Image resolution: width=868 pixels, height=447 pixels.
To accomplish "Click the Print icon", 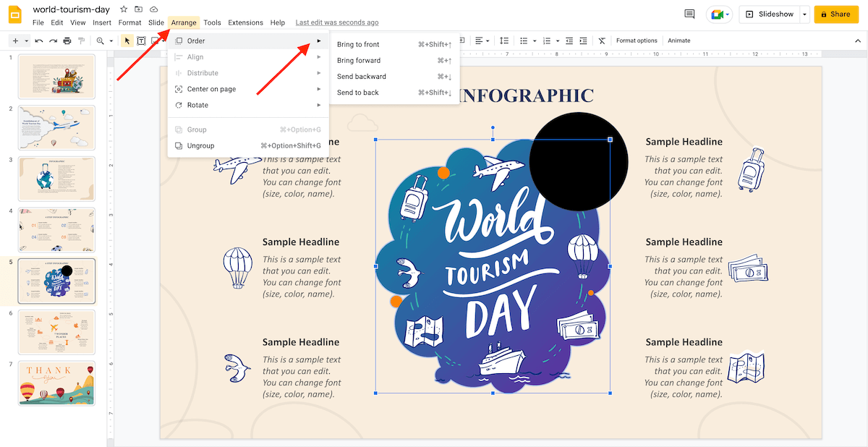I will (67, 41).
